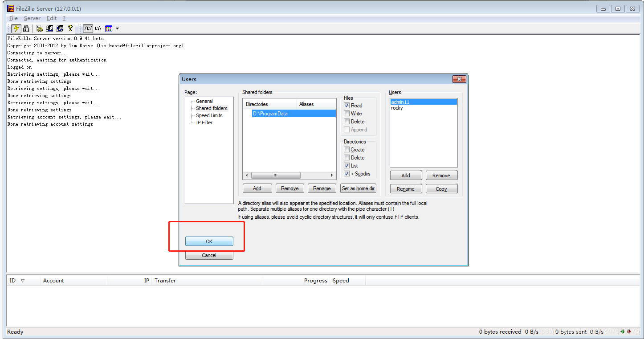Toggle the Files Read checkbox
644x339 pixels.
347,106
